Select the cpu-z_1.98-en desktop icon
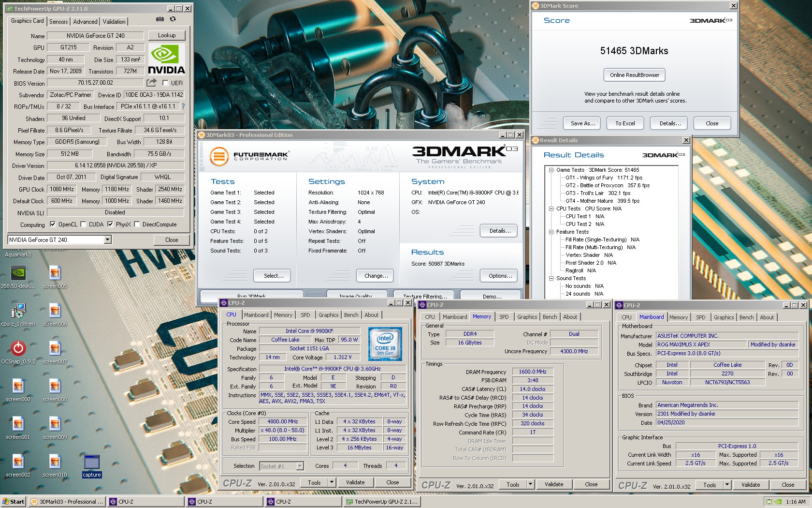Screen dimensions: 812x508 point(18,314)
